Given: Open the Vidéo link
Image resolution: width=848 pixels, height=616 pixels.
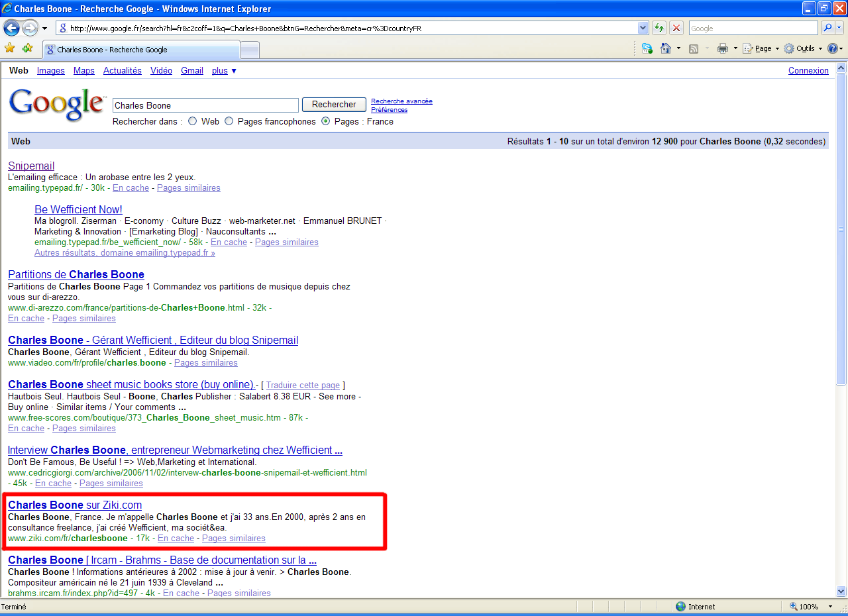Looking at the screenshot, I should [x=161, y=70].
